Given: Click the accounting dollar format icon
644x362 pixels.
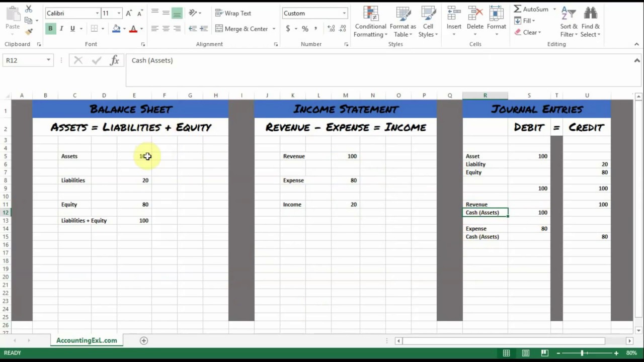Looking at the screenshot, I should 288,29.
